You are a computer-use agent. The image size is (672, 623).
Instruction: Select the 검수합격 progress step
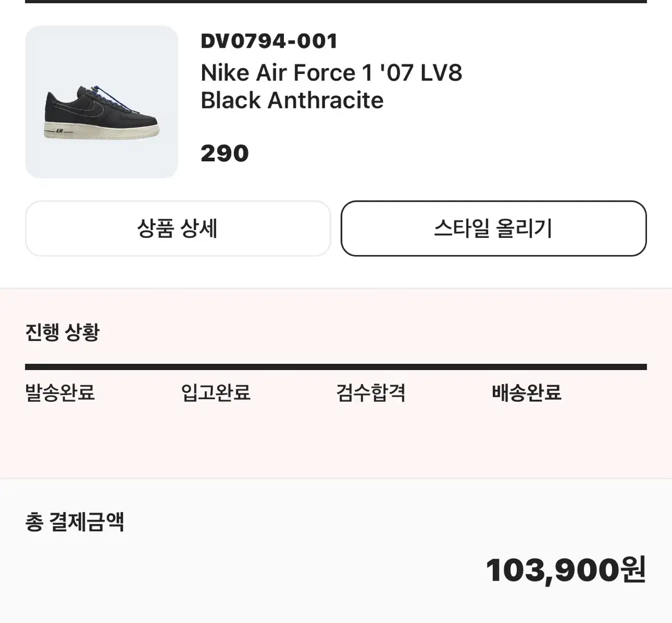[371, 392]
